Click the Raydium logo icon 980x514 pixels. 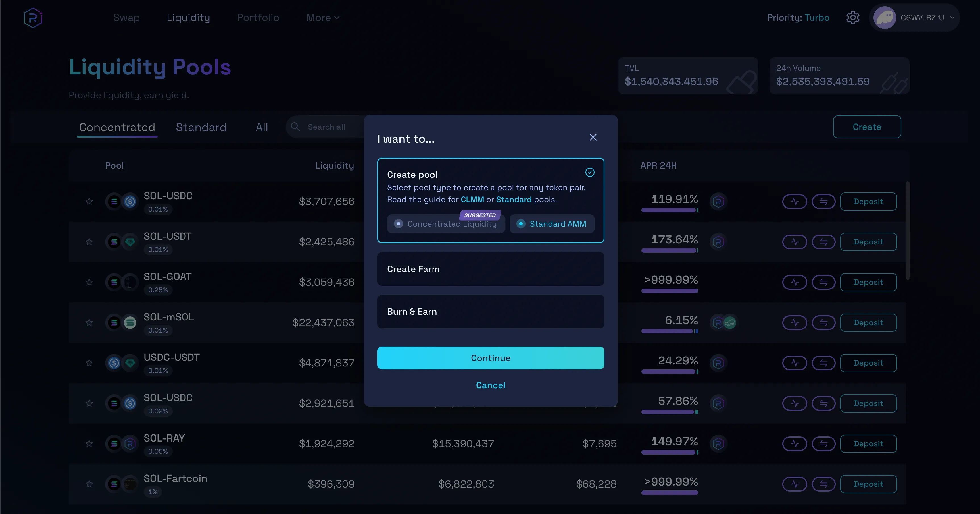(x=33, y=18)
